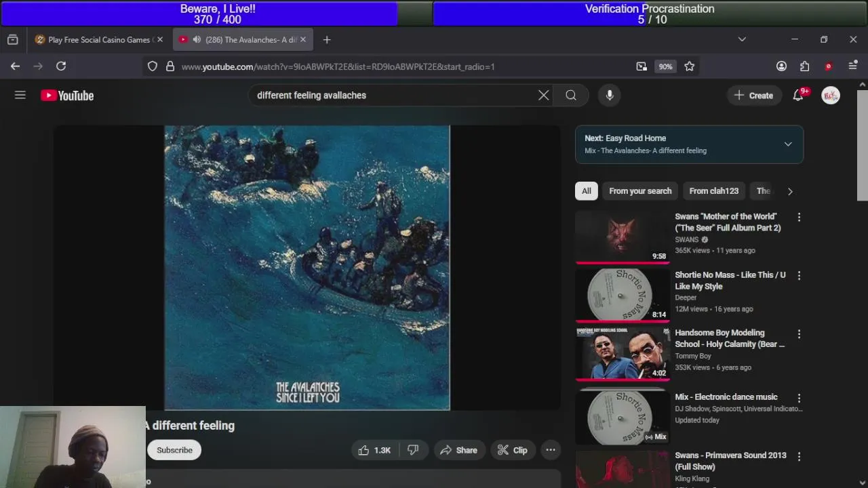868x488 pixels.
Task: Open YouTube notifications bell
Action: click(798, 96)
